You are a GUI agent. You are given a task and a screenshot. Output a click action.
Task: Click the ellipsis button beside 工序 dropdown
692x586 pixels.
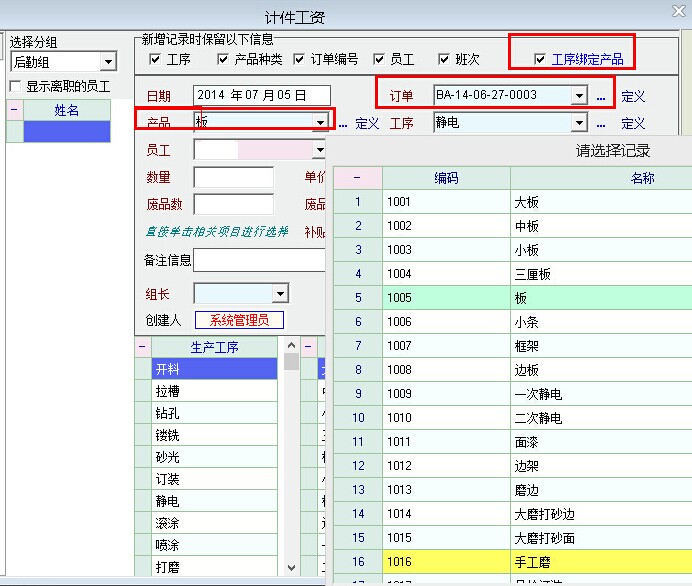[x=601, y=123]
